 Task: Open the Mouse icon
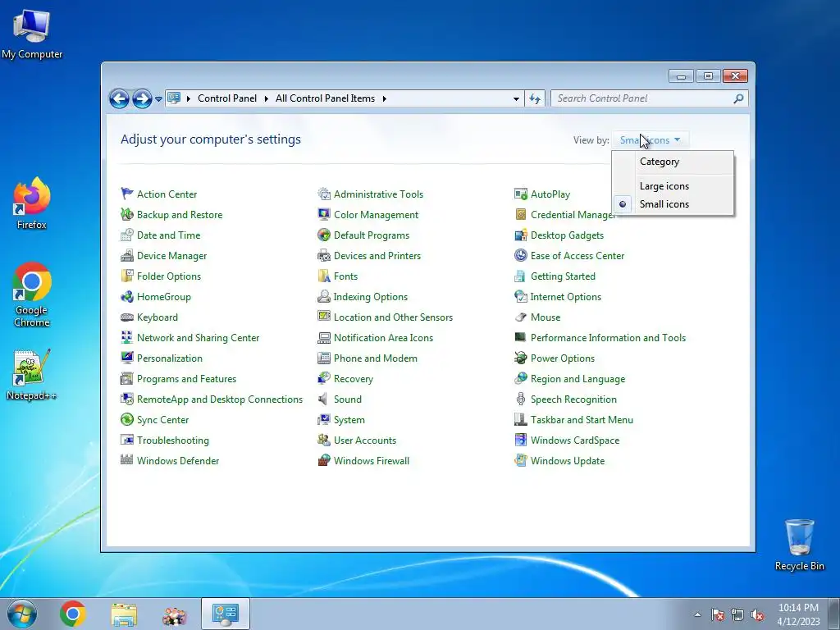click(521, 317)
